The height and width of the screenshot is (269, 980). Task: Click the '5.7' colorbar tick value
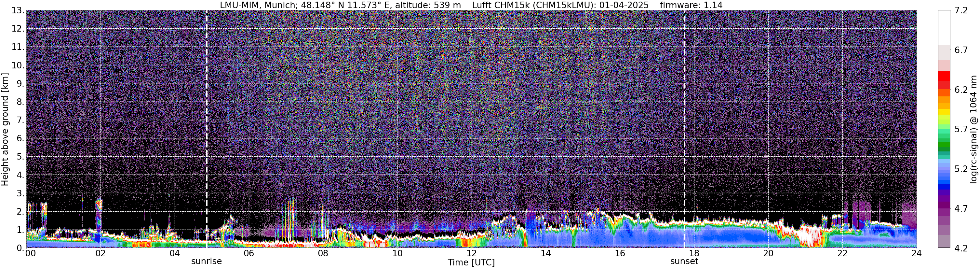click(961, 130)
